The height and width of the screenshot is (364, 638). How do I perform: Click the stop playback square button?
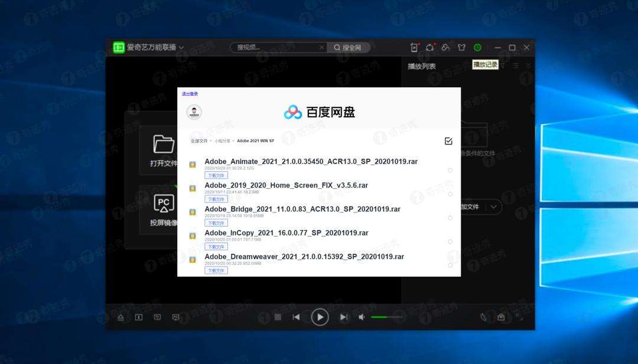[278, 317]
